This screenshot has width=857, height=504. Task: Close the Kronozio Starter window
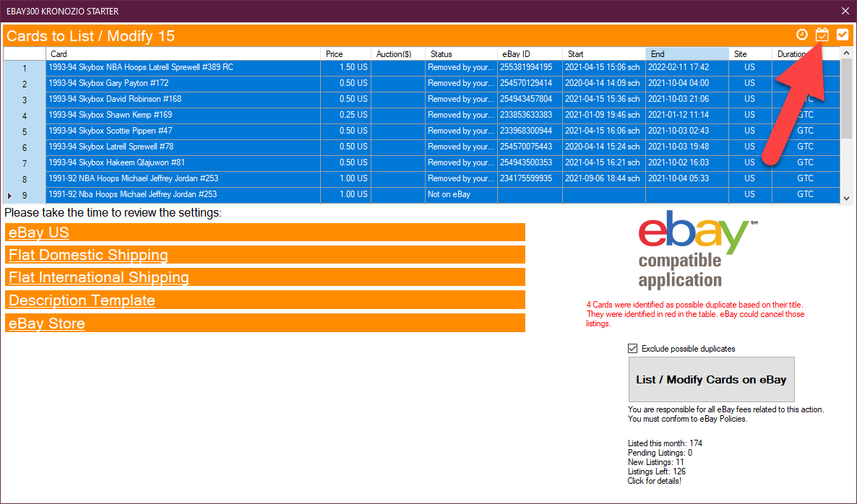pos(845,11)
